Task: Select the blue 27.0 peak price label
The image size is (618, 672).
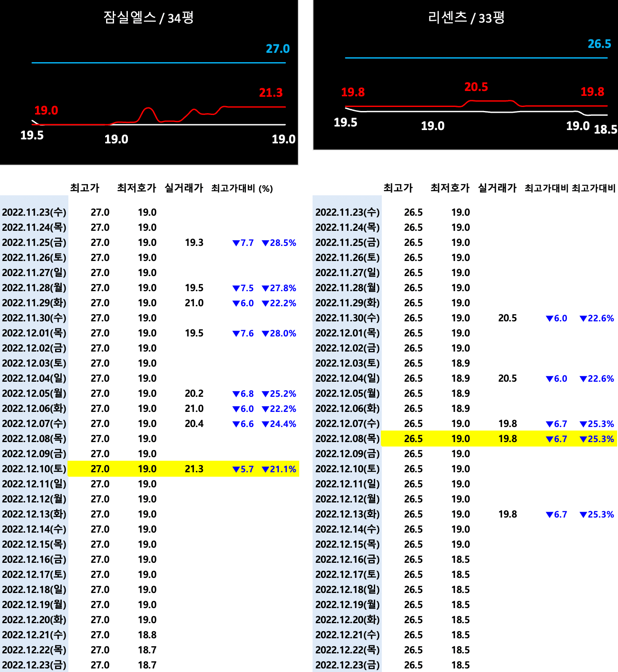Action: 277,49
